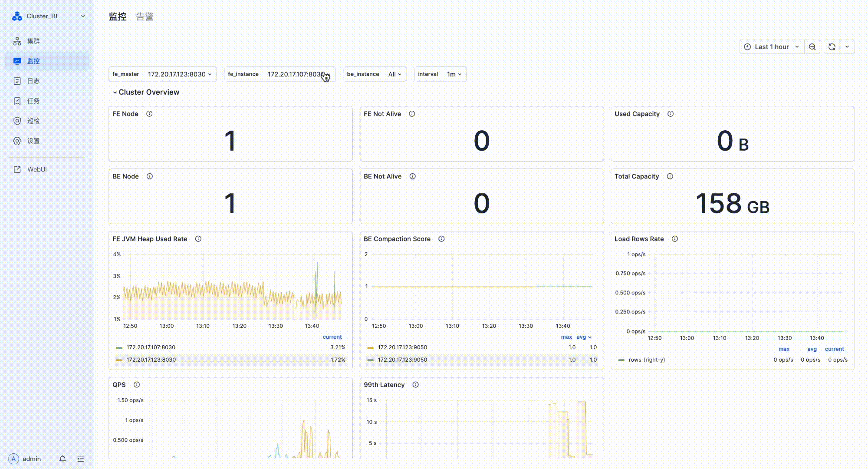Toggle 172.20.17.107:8030 series in heap legend
This screenshot has width=868, height=469.
(x=151, y=347)
